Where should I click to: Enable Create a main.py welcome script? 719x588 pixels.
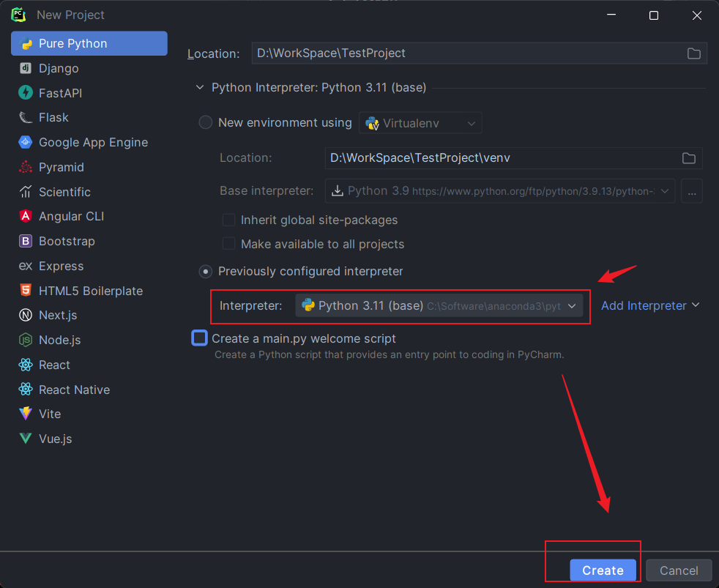coord(199,338)
